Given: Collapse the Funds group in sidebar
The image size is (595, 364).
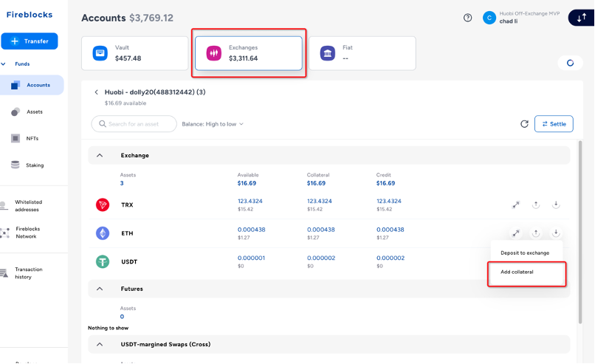Looking at the screenshot, I should coord(4,64).
